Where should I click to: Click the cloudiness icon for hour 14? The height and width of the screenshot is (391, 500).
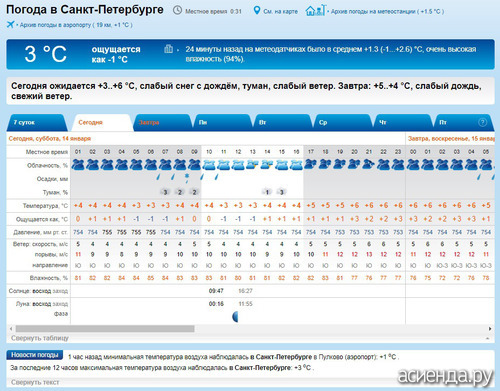click(x=267, y=165)
